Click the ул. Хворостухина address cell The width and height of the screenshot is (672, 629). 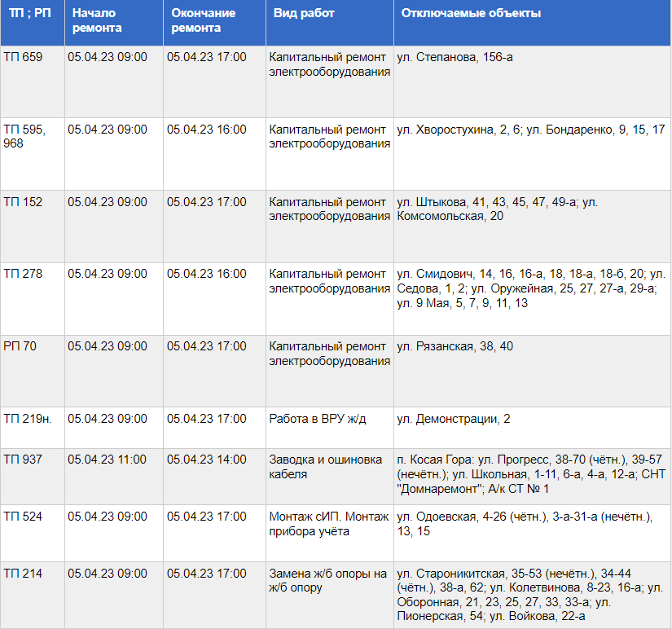click(x=530, y=130)
